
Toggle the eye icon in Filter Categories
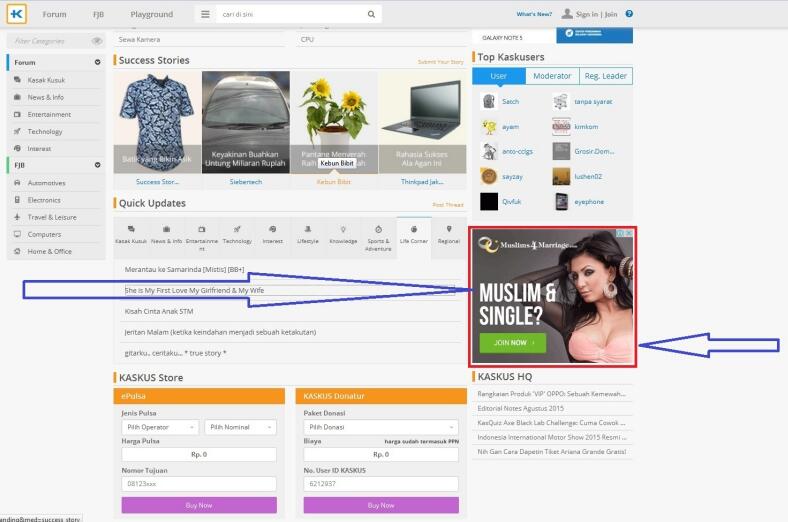[96, 41]
